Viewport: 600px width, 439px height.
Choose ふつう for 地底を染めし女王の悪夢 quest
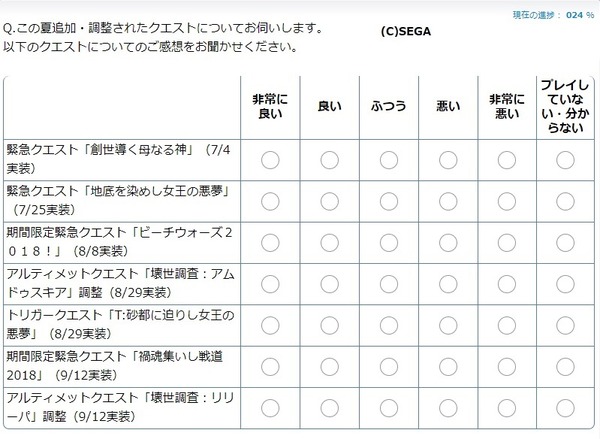click(389, 201)
